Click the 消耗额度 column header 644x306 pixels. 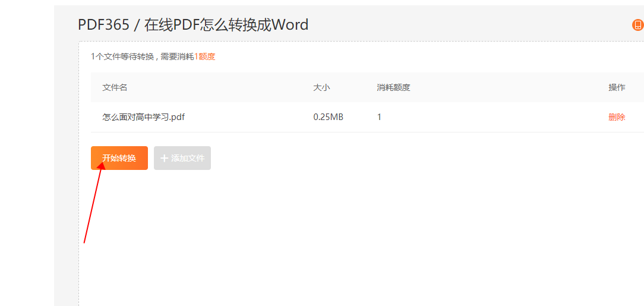pyautogui.click(x=393, y=87)
